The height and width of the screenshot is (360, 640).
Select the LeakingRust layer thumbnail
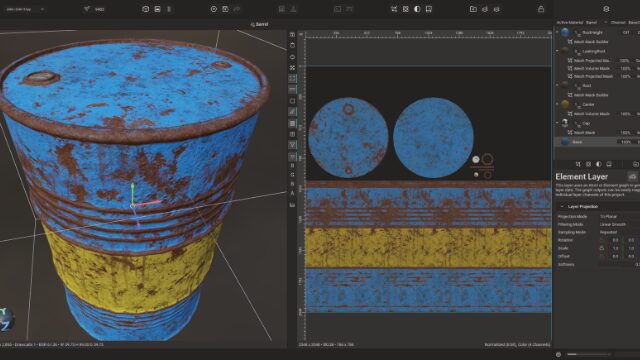pos(565,51)
